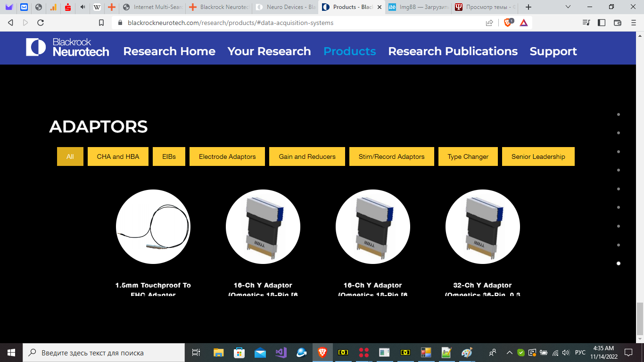644x362 pixels.
Task: Switch to the pinned red Sparkasse tab
Action: point(68,7)
